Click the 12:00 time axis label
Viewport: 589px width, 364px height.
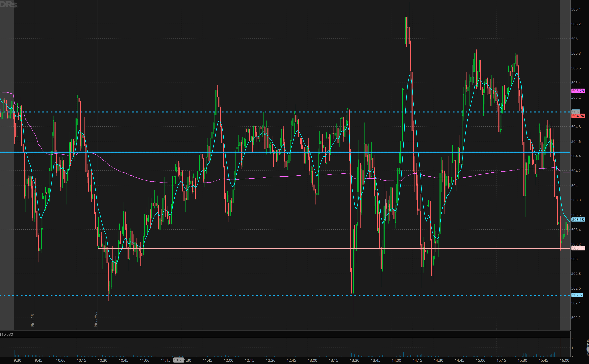coord(228,360)
